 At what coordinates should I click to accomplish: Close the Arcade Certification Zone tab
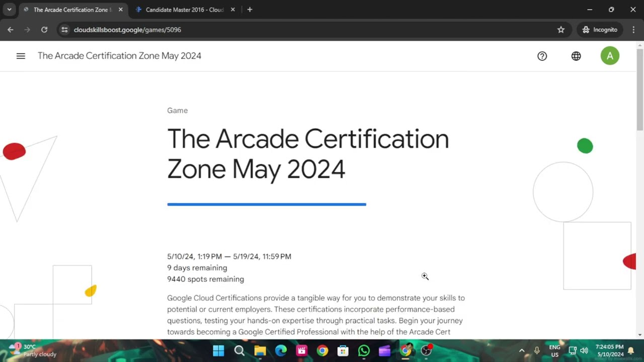coord(121,10)
